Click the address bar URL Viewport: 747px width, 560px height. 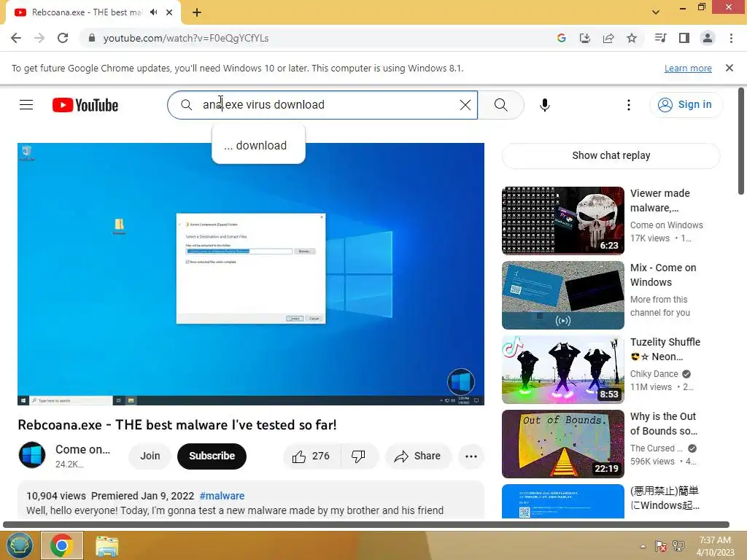coord(186,38)
